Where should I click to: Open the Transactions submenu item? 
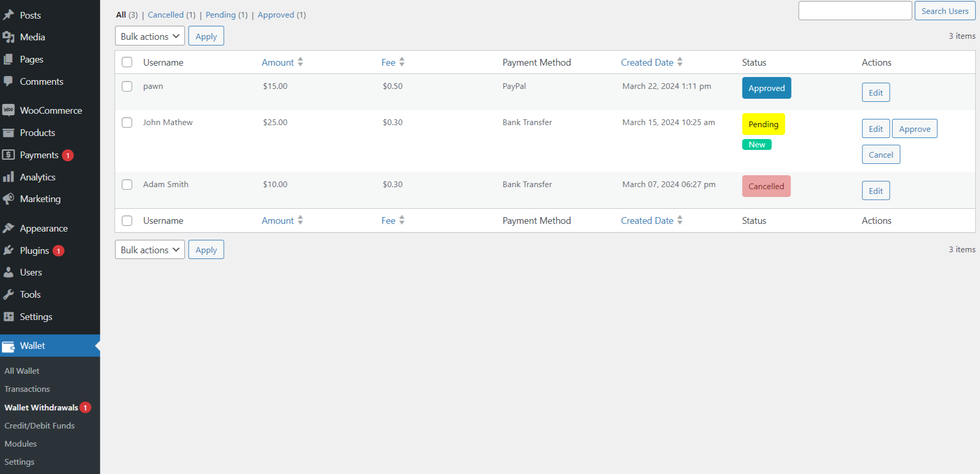[x=27, y=389]
